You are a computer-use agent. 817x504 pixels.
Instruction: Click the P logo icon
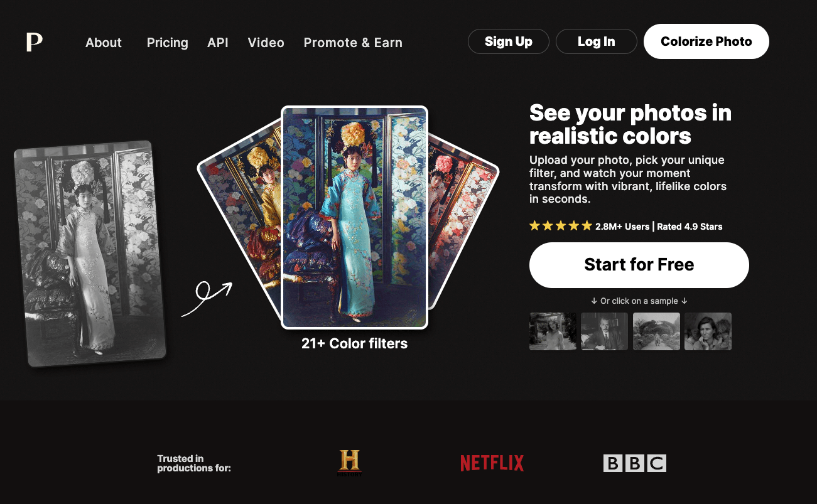[x=35, y=42]
